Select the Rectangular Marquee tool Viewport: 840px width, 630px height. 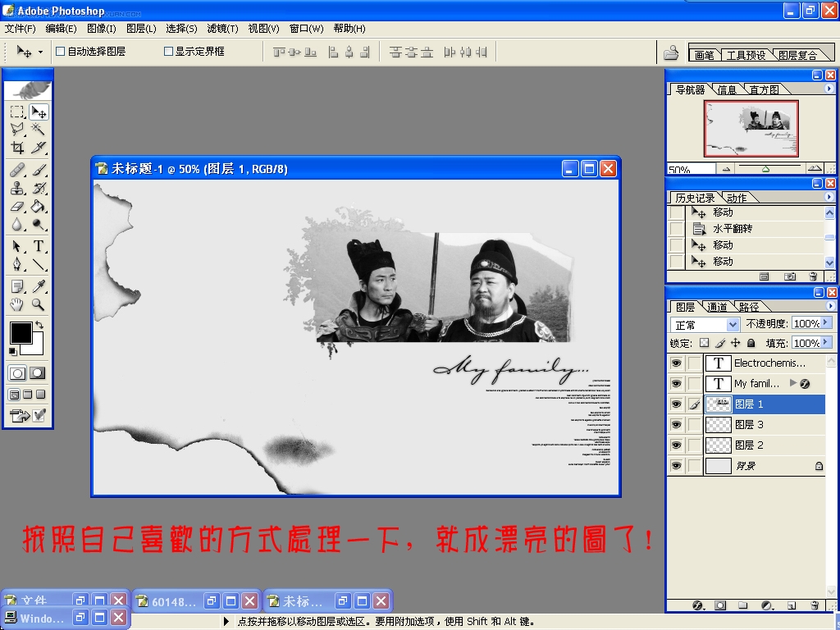click(x=17, y=112)
